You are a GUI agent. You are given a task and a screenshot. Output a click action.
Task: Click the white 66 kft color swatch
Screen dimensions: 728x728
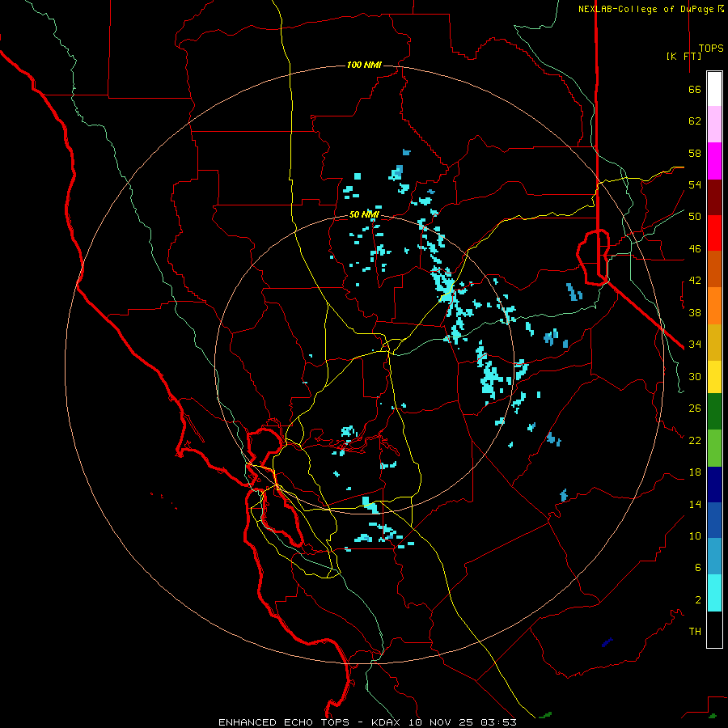714,89
